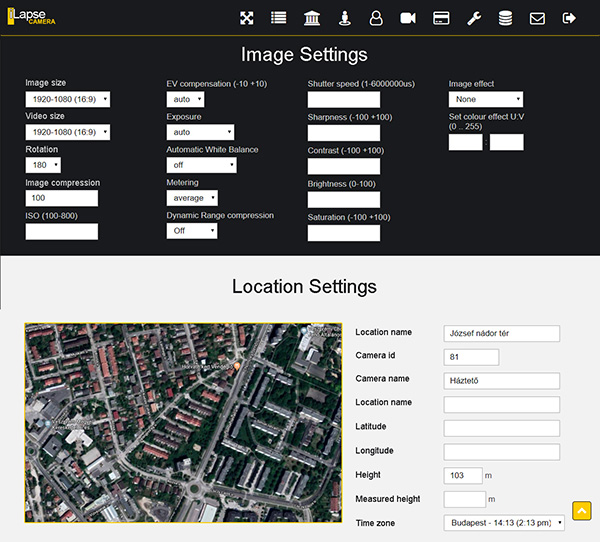The width and height of the screenshot is (600, 542).
Task: Expand the Rotation dropdown
Action: (43, 165)
